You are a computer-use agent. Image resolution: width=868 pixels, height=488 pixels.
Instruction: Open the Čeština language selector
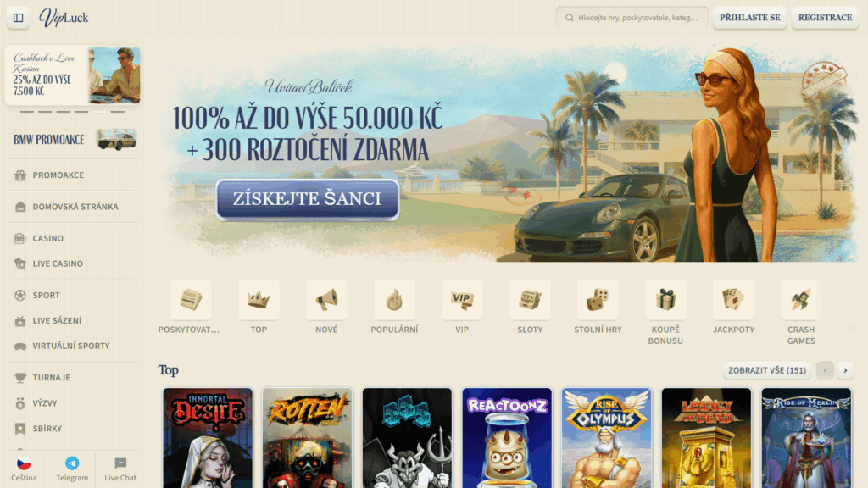(24, 469)
